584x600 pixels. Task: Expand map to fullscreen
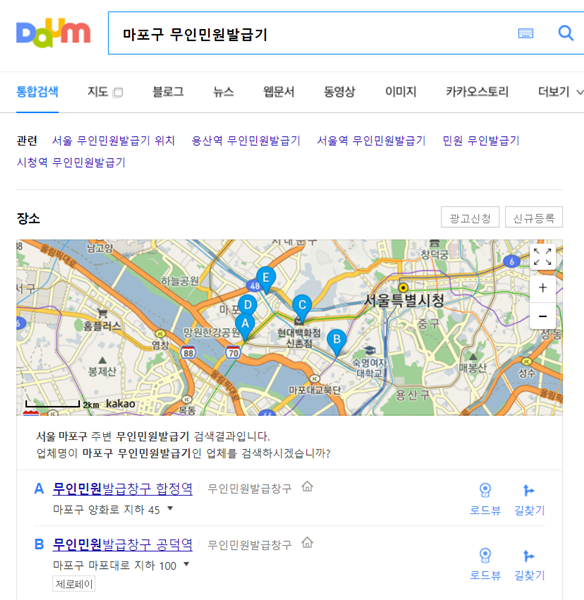coord(543,256)
